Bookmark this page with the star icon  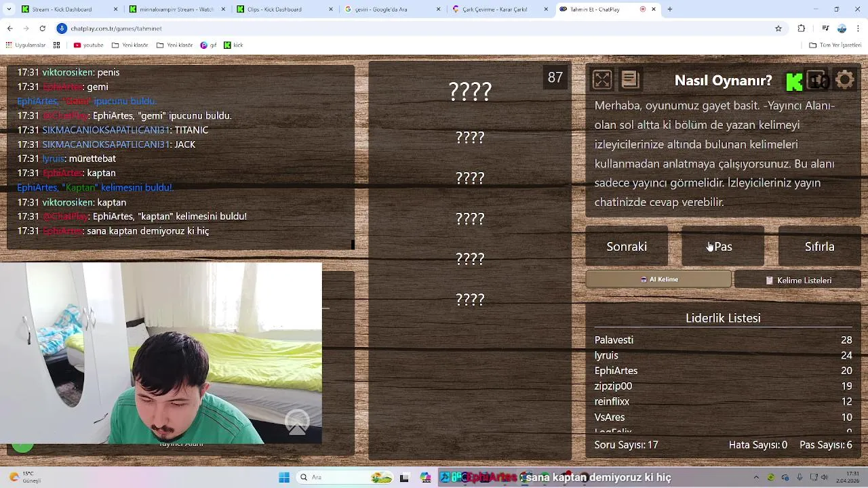tap(778, 28)
